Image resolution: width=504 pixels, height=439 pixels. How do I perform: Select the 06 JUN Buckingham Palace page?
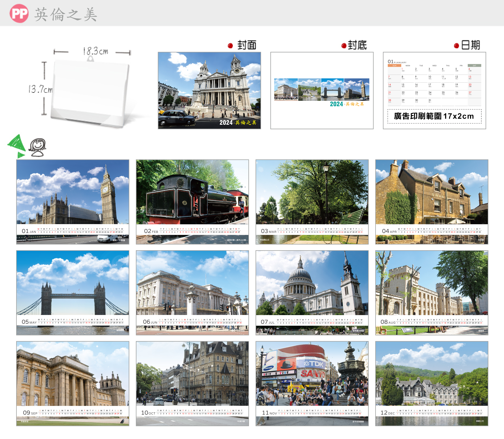[x=192, y=293]
